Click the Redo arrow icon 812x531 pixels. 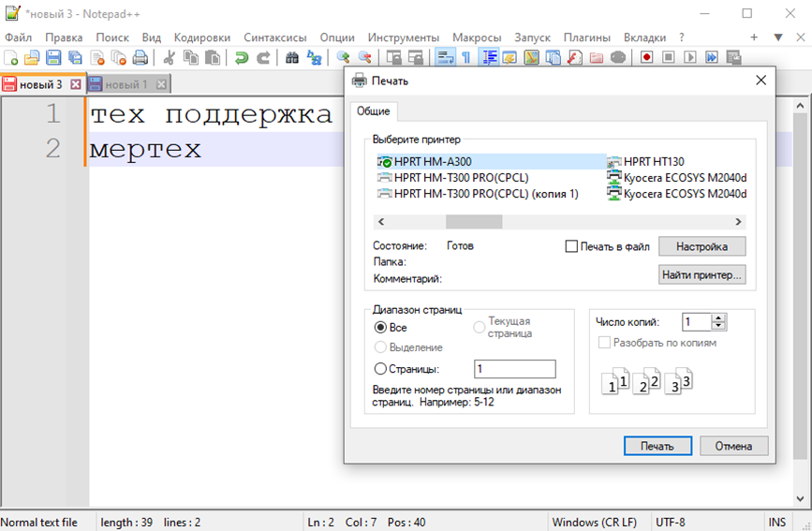pos(263,57)
